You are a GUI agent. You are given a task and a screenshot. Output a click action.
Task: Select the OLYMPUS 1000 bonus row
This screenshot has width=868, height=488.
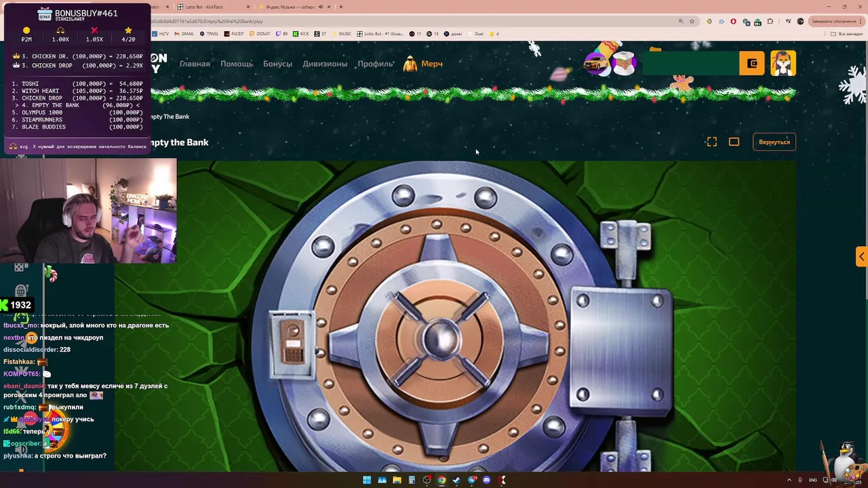[x=77, y=113]
